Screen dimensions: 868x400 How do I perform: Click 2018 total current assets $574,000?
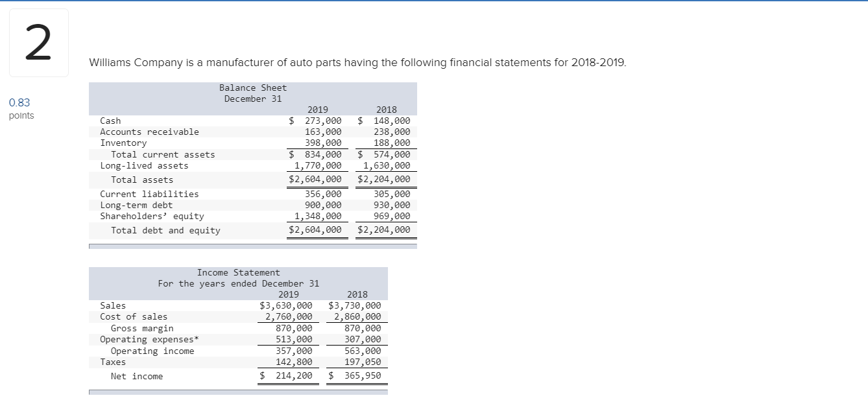pyautogui.click(x=384, y=154)
